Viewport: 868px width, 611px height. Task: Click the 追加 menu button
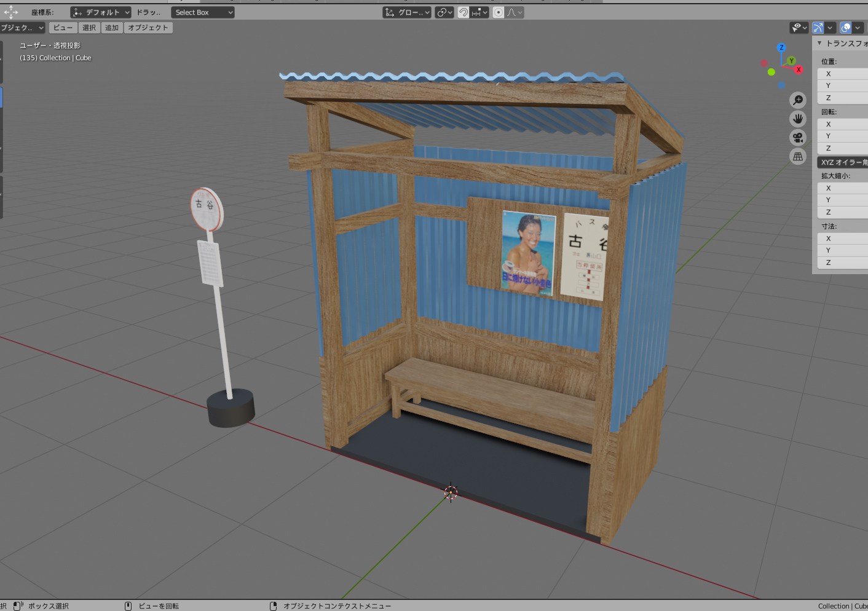pos(111,28)
